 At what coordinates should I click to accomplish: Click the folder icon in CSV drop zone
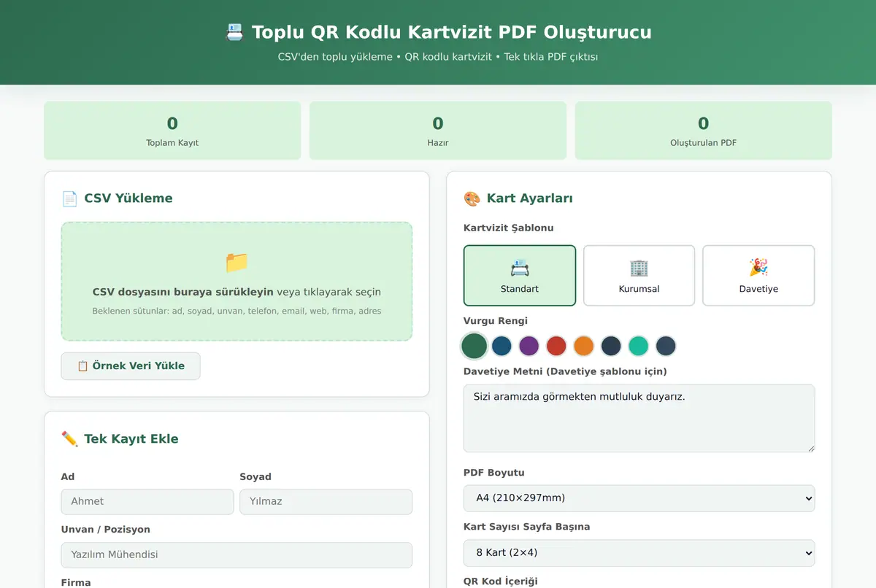pos(237,262)
